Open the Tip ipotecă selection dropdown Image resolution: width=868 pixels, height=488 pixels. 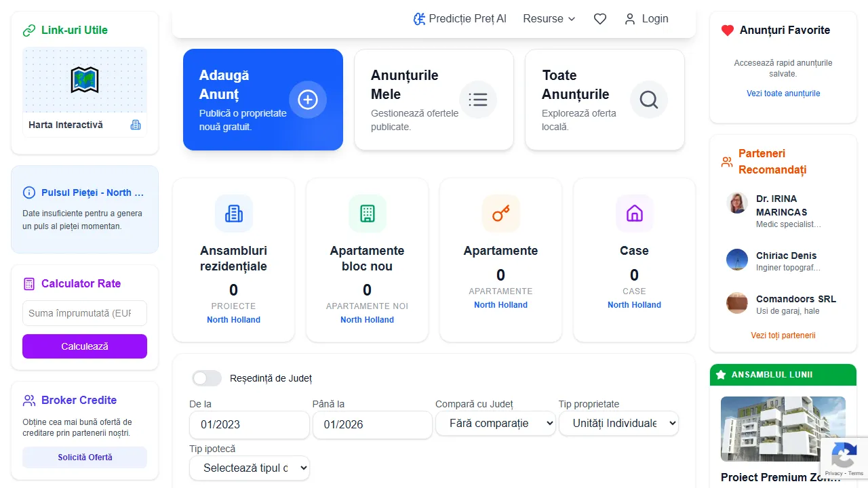[x=249, y=468]
